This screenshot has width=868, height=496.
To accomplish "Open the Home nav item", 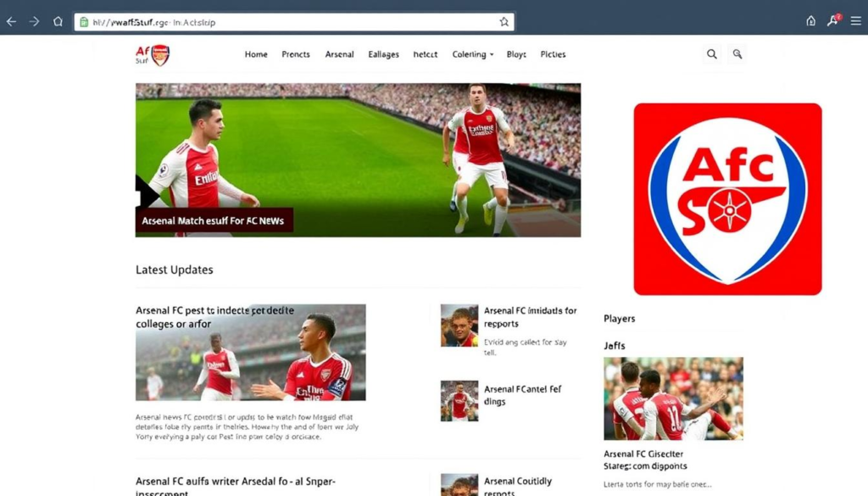I will tap(256, 54).
